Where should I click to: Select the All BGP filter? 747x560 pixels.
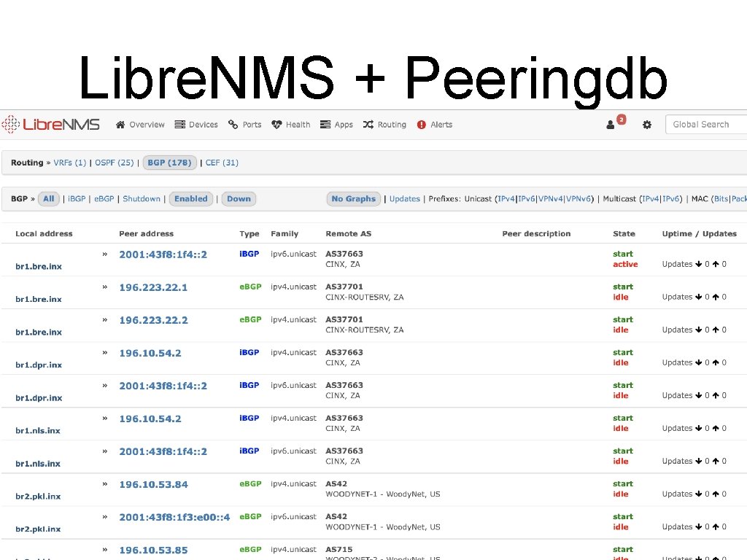pos(49,199)
